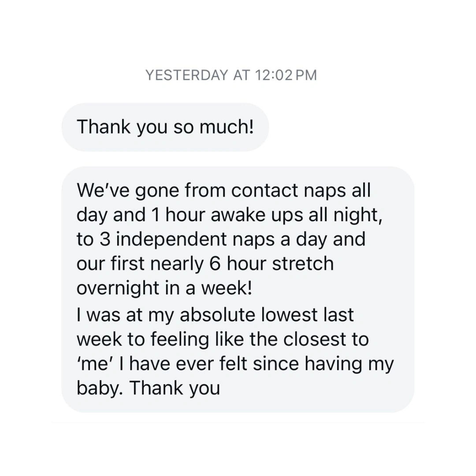
Task: Click the word "Thank" in first bubble
Action: coord(104,127)
